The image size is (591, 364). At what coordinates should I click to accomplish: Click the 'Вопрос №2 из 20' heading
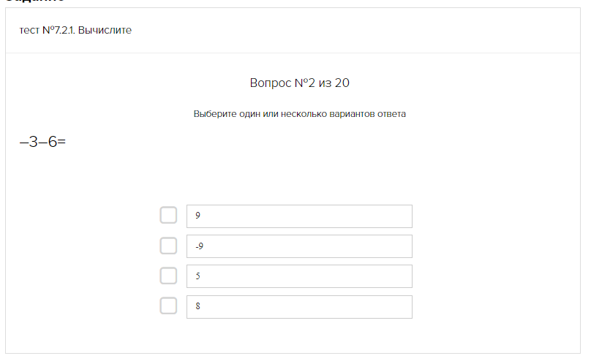point(299,83)
